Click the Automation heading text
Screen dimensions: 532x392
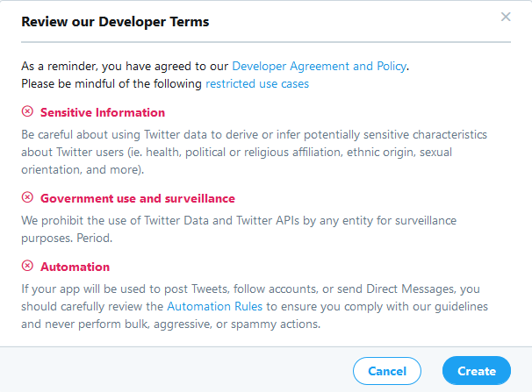click(75, 267)
